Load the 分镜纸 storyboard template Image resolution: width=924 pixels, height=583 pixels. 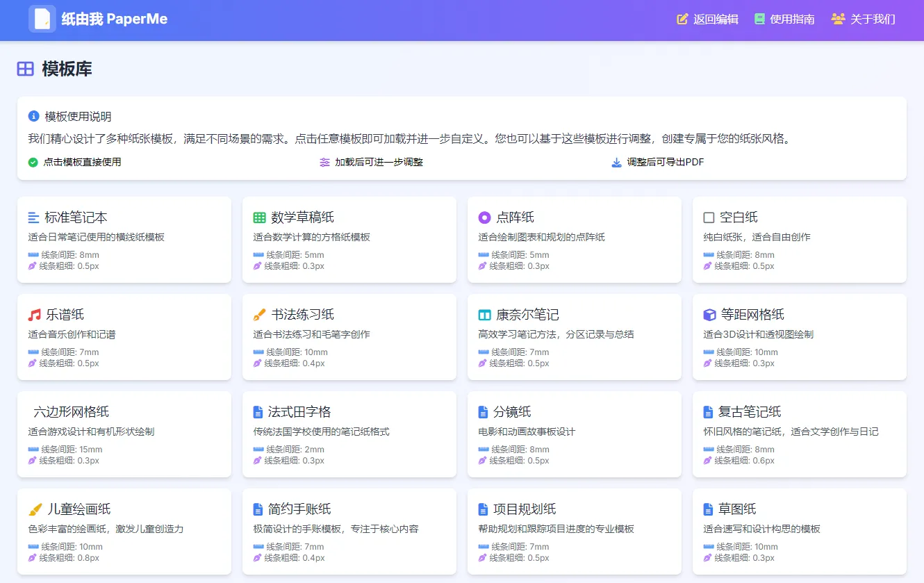(574, 434)
